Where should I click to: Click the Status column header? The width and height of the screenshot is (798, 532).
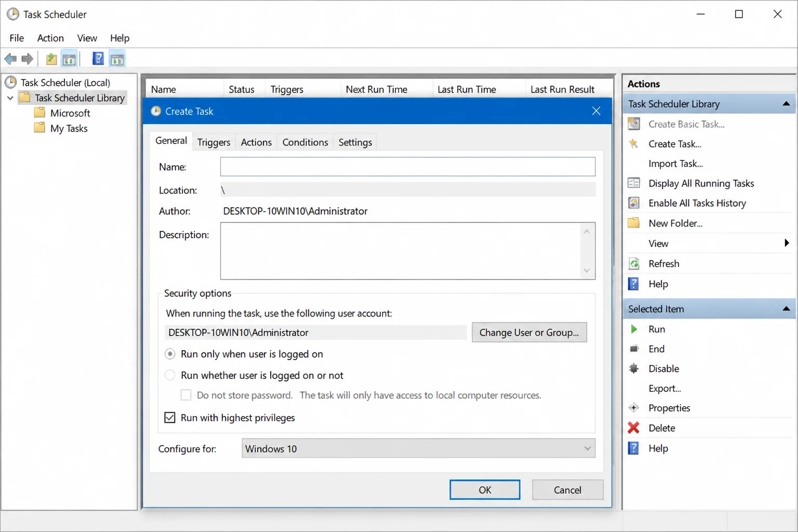pos(244,89)
